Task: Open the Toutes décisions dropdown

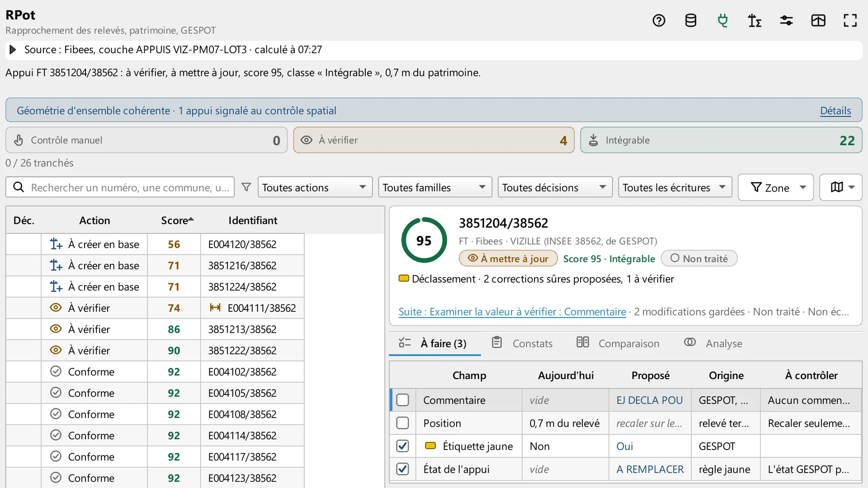Action: [555, 187]
